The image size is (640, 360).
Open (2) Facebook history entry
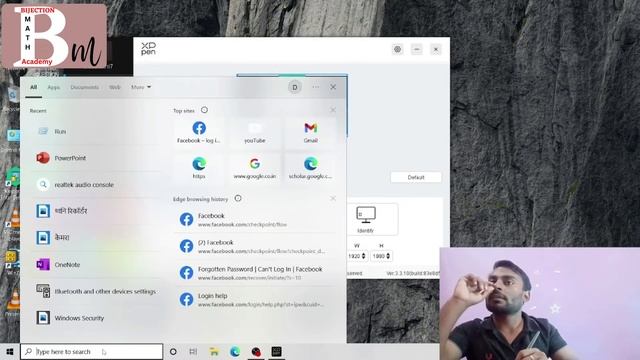(x=256, y=246)
